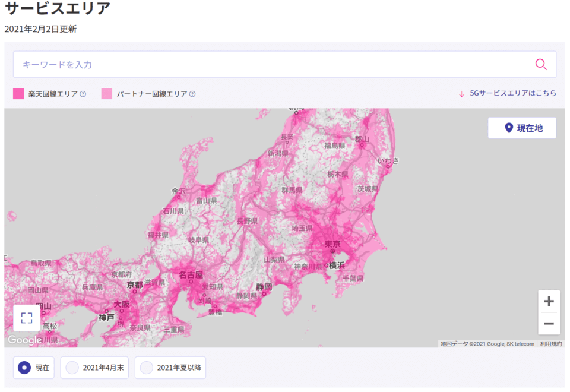Select the 2021年4月末 radio option
Viewport: 570px width, 392px height.
click(x=94, y=368)
